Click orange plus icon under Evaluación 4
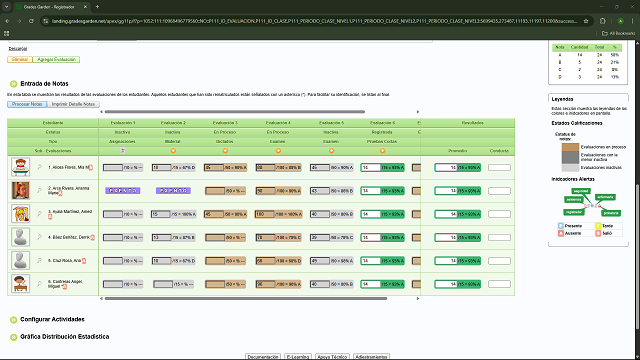The image size is (640, 360). (278, 151)
